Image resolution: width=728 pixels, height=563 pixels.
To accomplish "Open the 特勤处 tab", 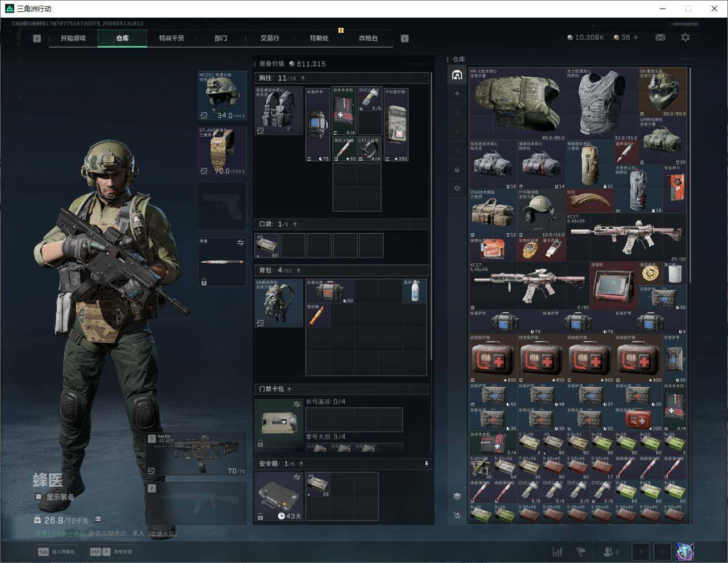I will coord(319,38).
